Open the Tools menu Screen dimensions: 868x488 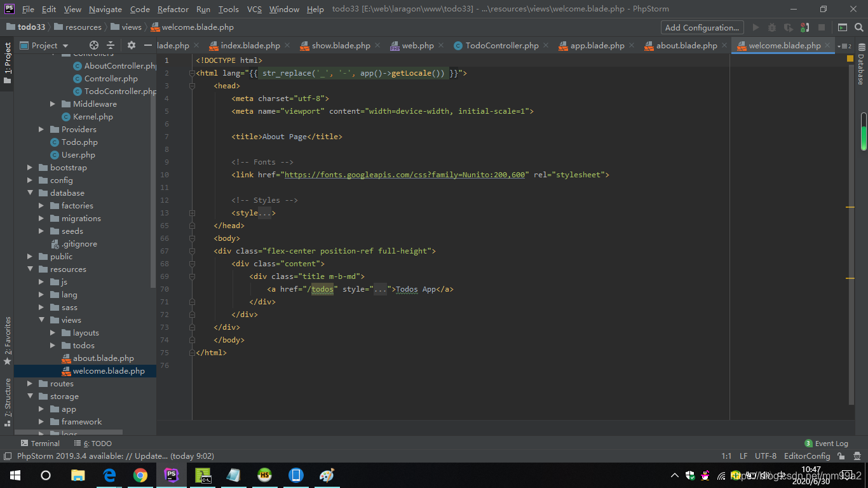228,9
